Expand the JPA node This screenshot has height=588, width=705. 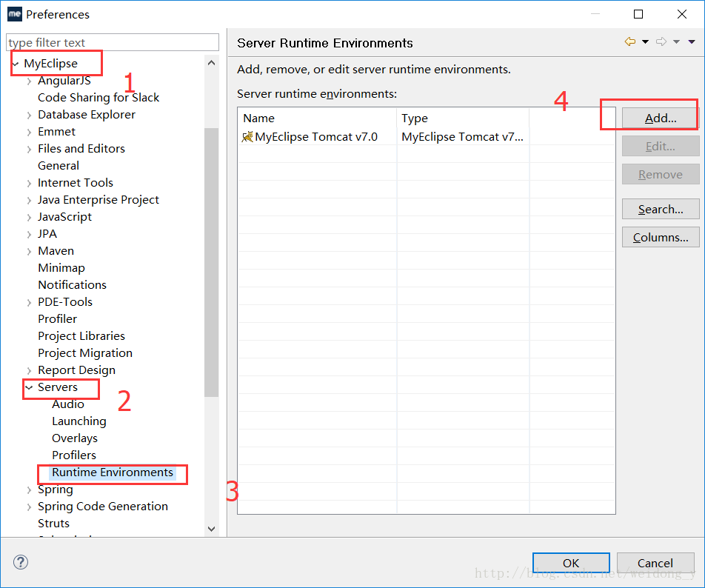coord(29,235)
